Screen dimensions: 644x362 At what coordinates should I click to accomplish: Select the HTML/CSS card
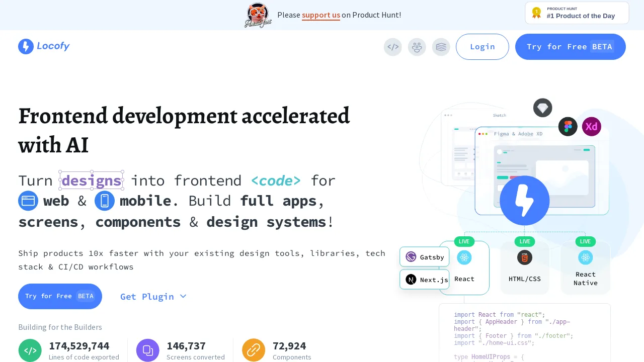coord(525,268)
